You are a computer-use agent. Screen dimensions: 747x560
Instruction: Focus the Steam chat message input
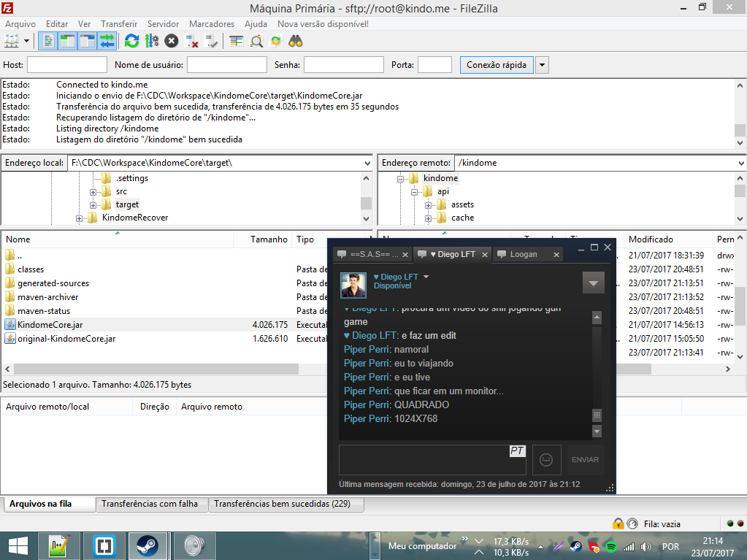point(432,459)
